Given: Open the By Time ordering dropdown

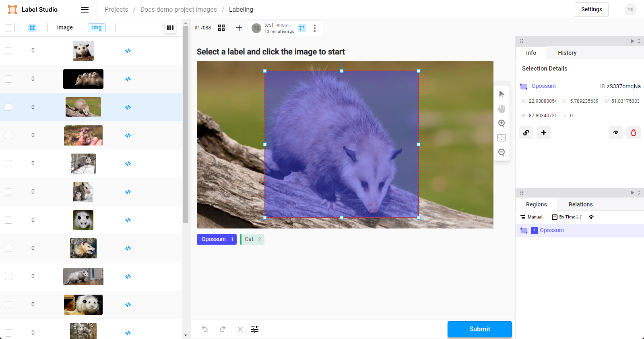Looking at the screenshot, I should point(563,217).
